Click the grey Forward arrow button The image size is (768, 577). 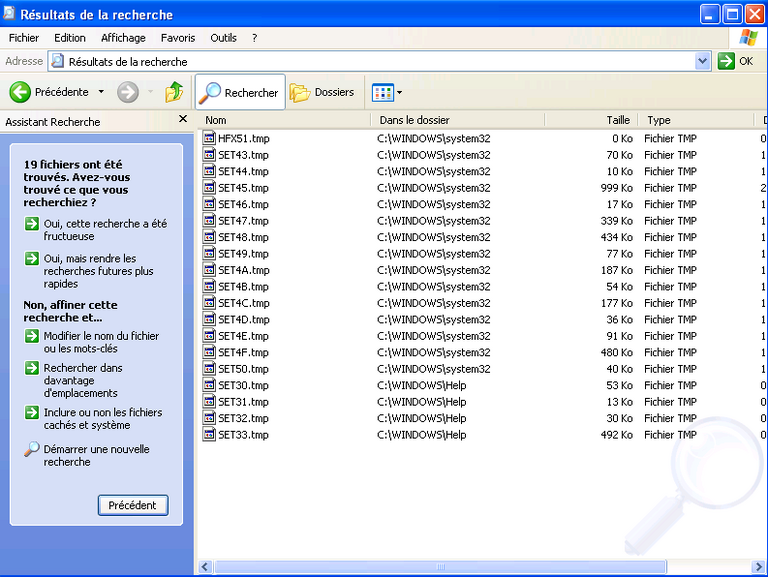(x=128, y=92)
